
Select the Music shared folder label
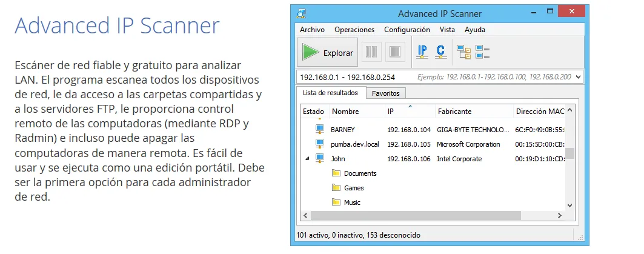[x=352, y=202]
